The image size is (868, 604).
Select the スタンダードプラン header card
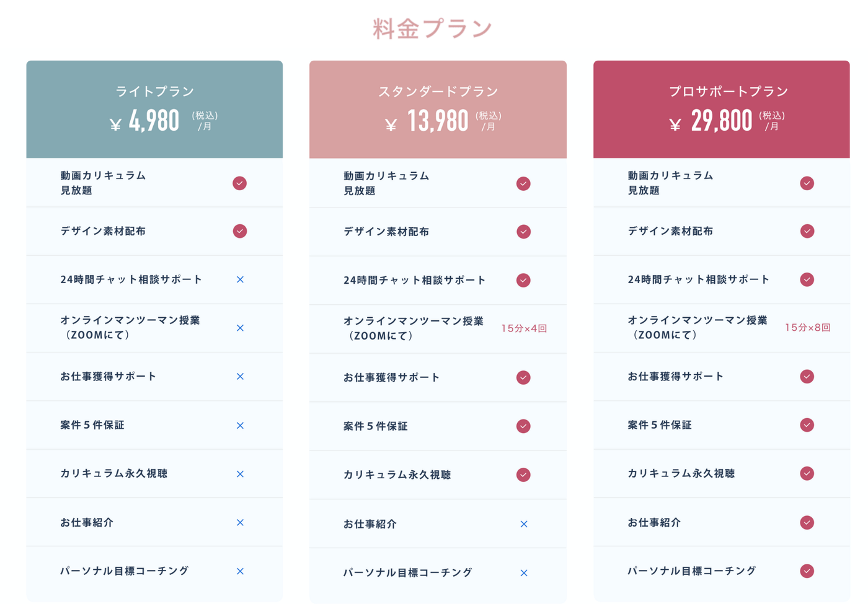pyautogui.click(x=438, y=109)
